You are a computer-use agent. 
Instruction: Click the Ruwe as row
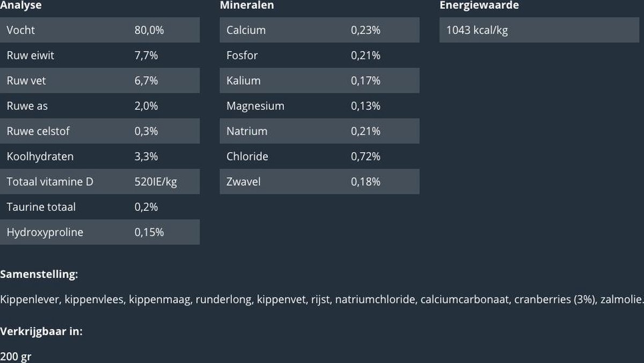point(99,106)
